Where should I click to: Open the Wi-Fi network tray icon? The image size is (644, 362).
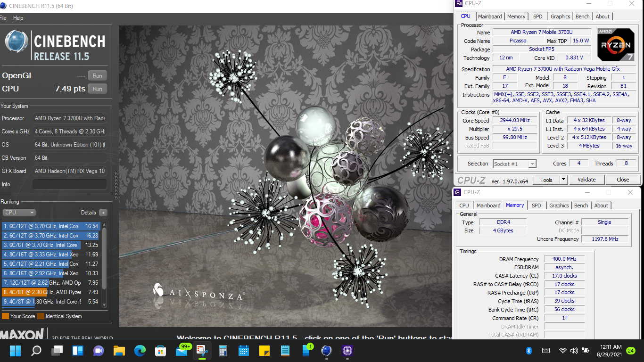click(562, 351)
